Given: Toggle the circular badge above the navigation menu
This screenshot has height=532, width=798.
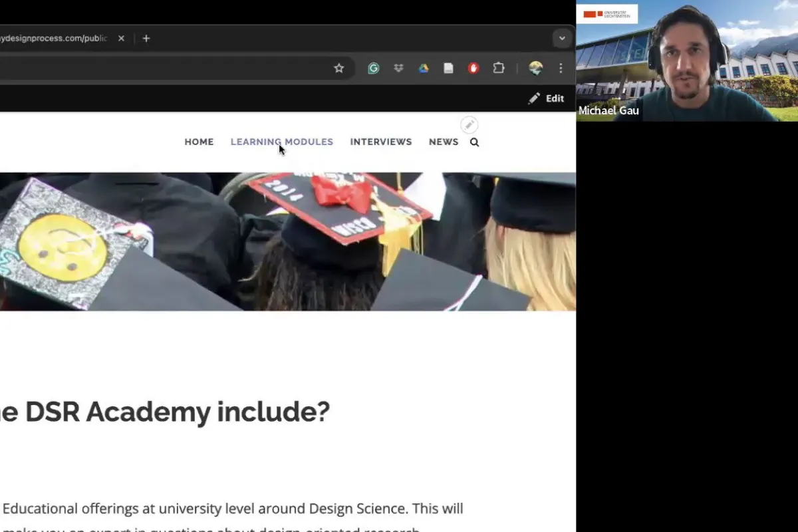Looking at the screenshot, I should pos(469,124).
